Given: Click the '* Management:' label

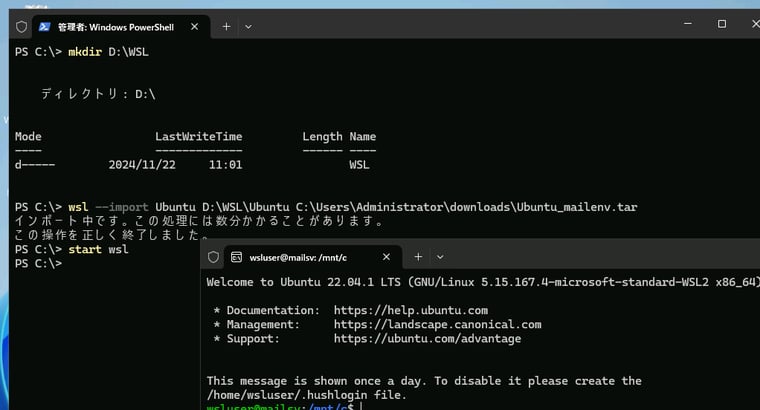Looking at the screenshot, I should point(256,324).
